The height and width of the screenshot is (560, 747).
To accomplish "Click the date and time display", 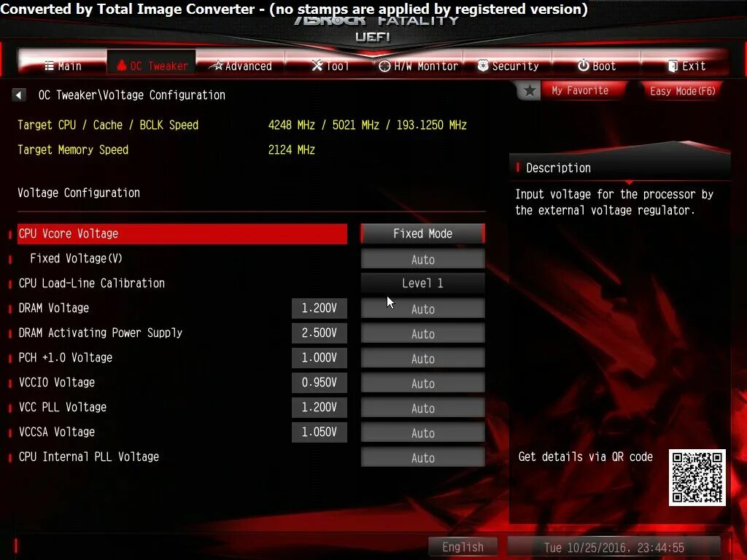I will 614,547.
